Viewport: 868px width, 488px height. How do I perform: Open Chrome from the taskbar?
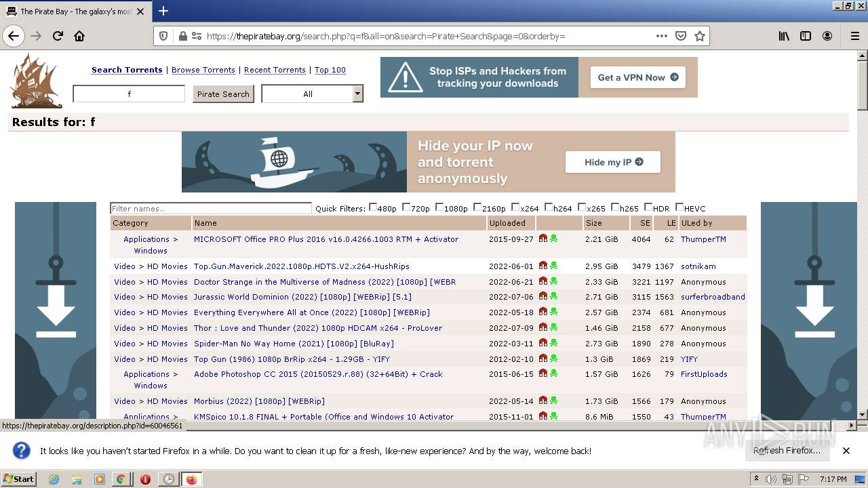point(121,479)
